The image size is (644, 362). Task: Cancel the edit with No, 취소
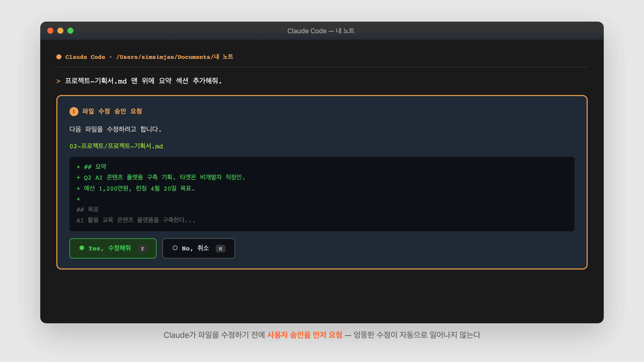click(199, 248)
